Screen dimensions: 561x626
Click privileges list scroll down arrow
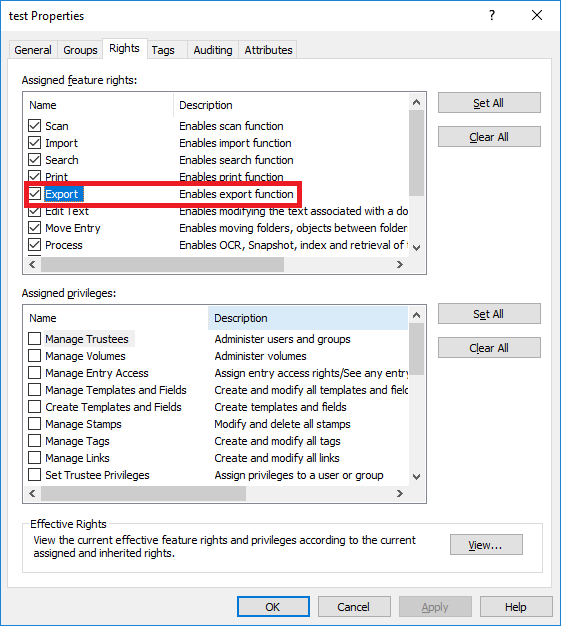pos(416,477)
